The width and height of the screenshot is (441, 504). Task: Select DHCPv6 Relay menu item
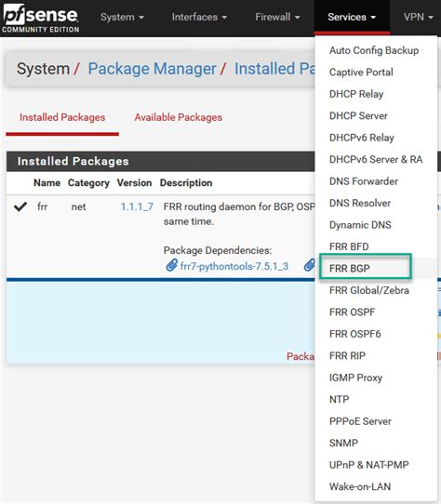tap(362, 138)
